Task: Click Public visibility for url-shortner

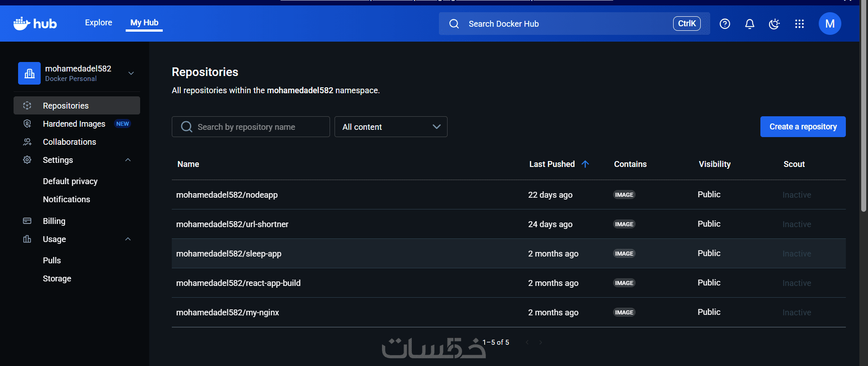Action: [709, 224]
